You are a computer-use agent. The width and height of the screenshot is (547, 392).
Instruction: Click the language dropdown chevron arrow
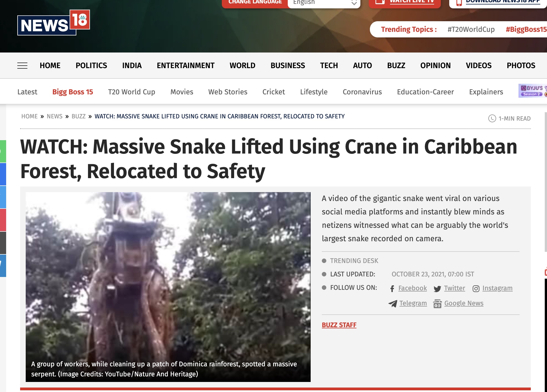(x=354, y=3)
